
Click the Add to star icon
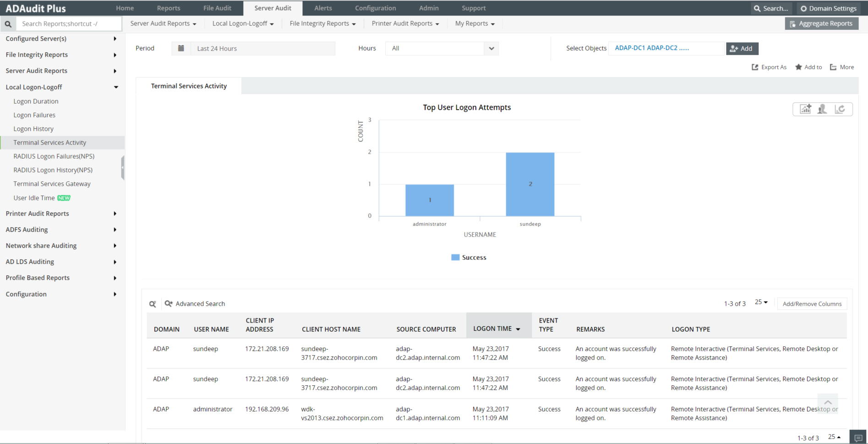798,67
